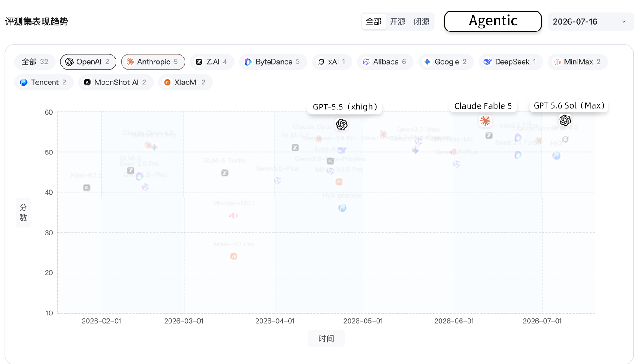This screenshot has width=634, height=364.
Task: Click the DeepSeek-V4 Pro whale marker
Action: pos(342,150)
